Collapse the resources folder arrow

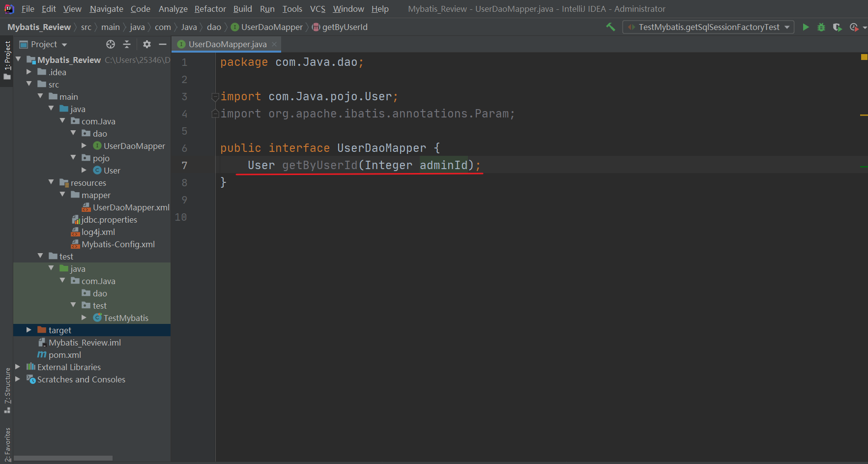[51, 182]
